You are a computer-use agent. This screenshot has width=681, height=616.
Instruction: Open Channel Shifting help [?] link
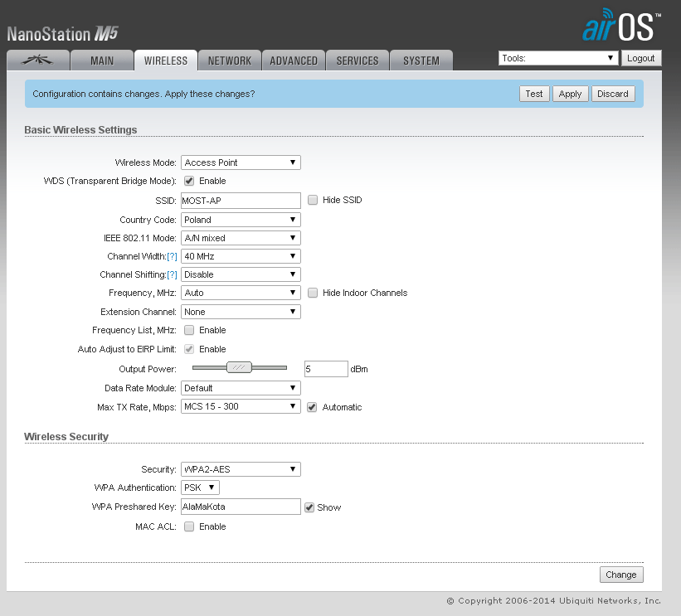(x=172, y=274)
